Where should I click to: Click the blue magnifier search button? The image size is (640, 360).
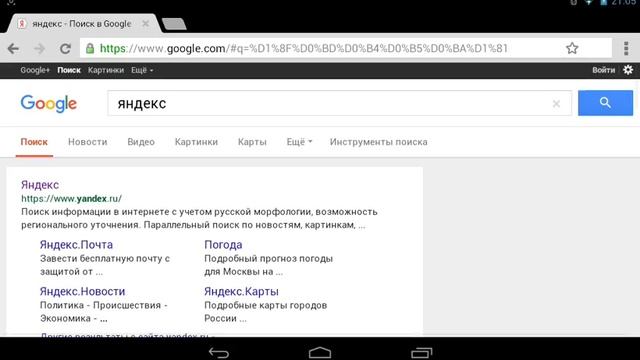(605, 103)
